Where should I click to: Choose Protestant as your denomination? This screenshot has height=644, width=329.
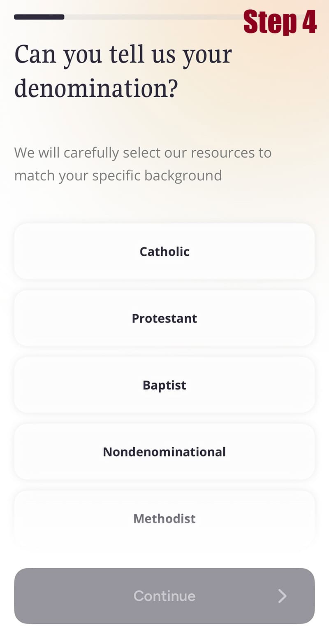tap(164, 318)
